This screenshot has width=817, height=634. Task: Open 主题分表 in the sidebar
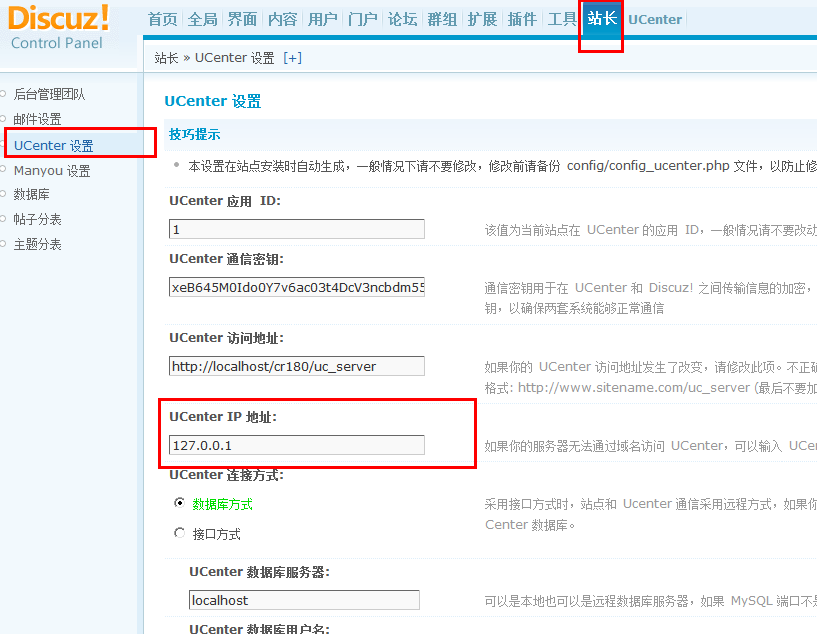37,244
